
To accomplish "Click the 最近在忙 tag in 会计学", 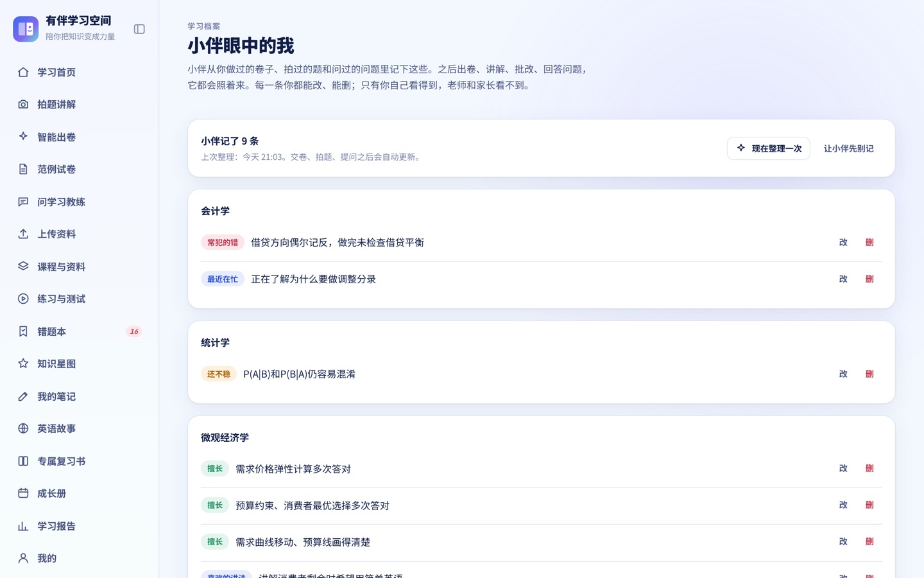I will click(223, 279).
